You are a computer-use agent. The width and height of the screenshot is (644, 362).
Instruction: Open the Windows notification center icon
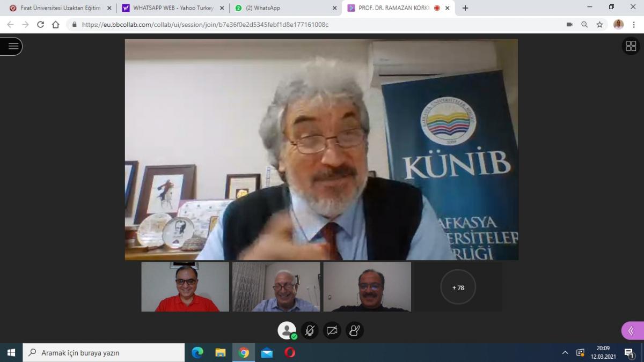point(629,352)
